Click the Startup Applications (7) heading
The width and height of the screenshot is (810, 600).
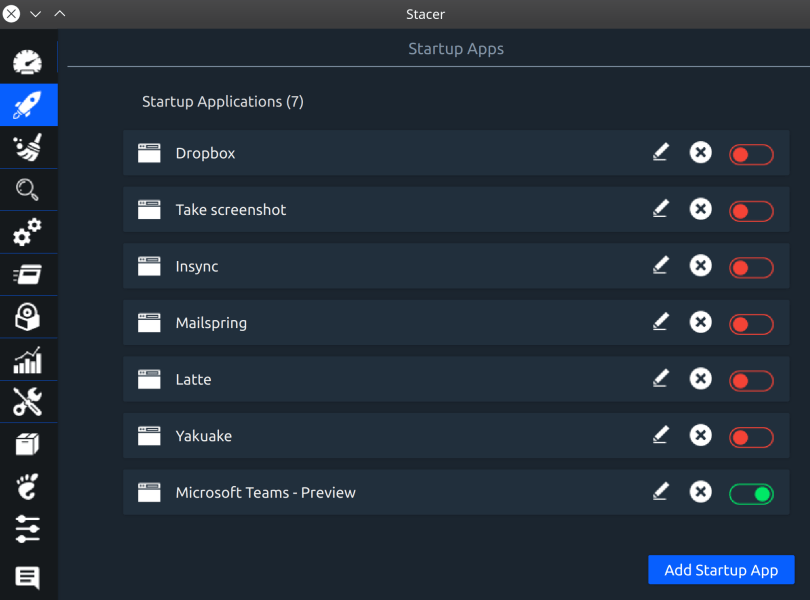click(223, 101)
